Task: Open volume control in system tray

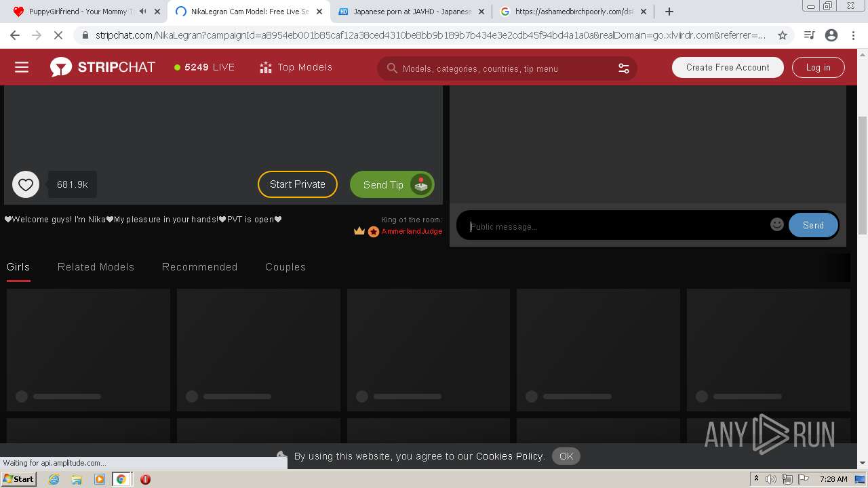Action: 770,479
